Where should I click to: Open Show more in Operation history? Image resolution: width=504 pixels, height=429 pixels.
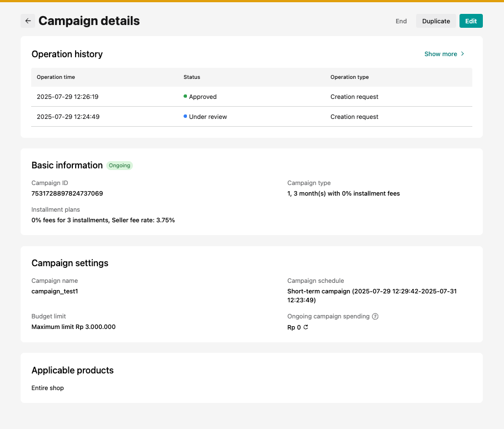pos(441,54)
